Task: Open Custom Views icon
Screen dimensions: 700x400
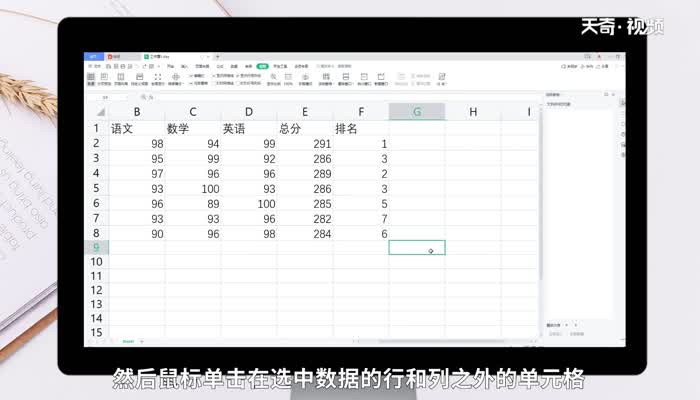Action: (139, 77)
